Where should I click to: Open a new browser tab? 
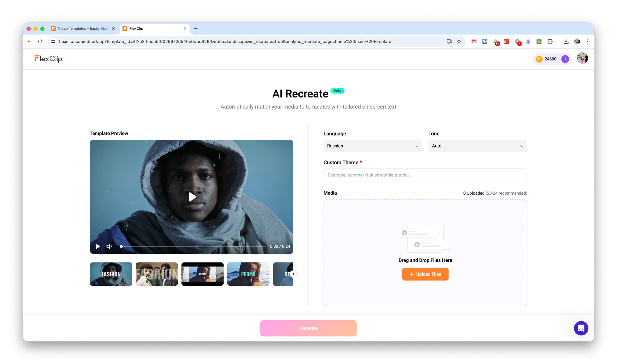196,28
